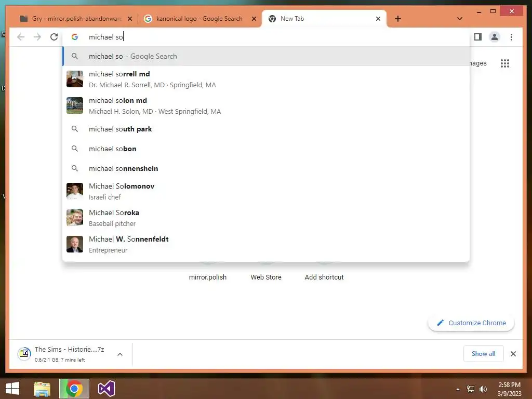
Task: Close the New Tab tab
Action: (x=378, y=19)
